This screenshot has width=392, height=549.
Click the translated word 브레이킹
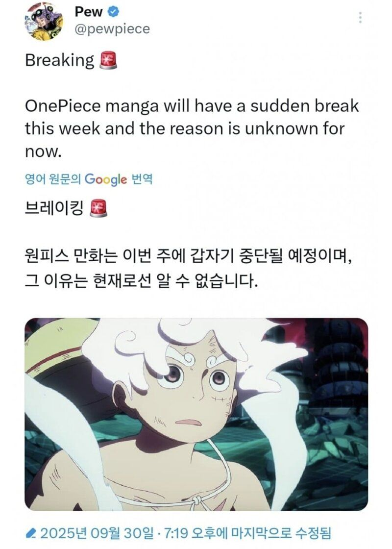coord(54,208)
